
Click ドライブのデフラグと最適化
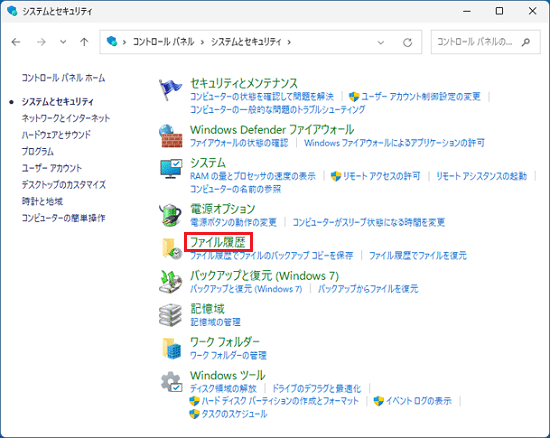[316, 389]
